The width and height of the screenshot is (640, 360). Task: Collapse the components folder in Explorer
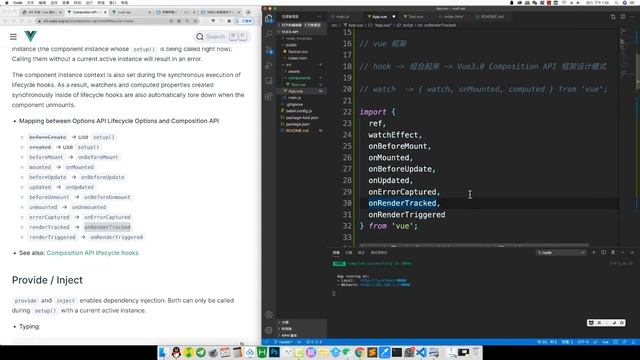pyautogui.click(x=299, y=78)
